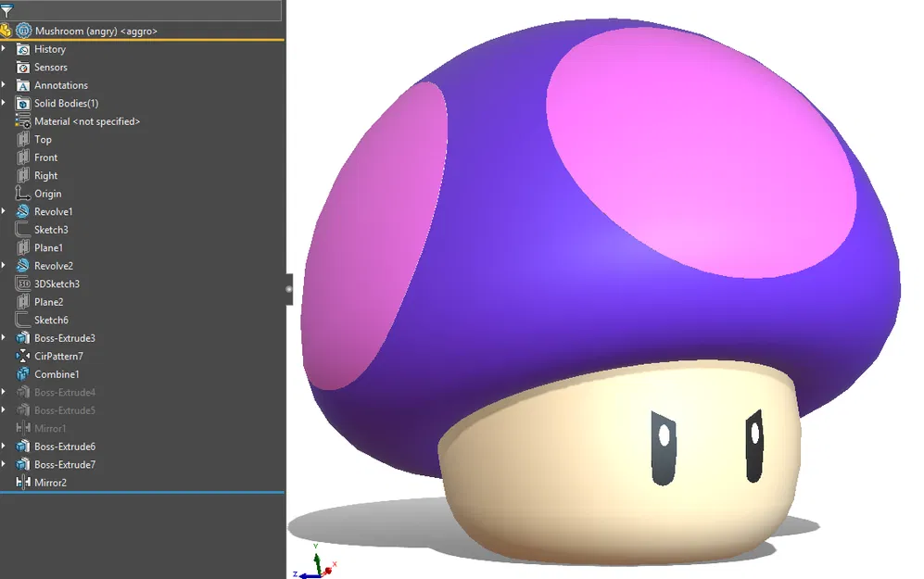
Task: Click the Mirror2 feature icon
Action: [x=25, y=482]
